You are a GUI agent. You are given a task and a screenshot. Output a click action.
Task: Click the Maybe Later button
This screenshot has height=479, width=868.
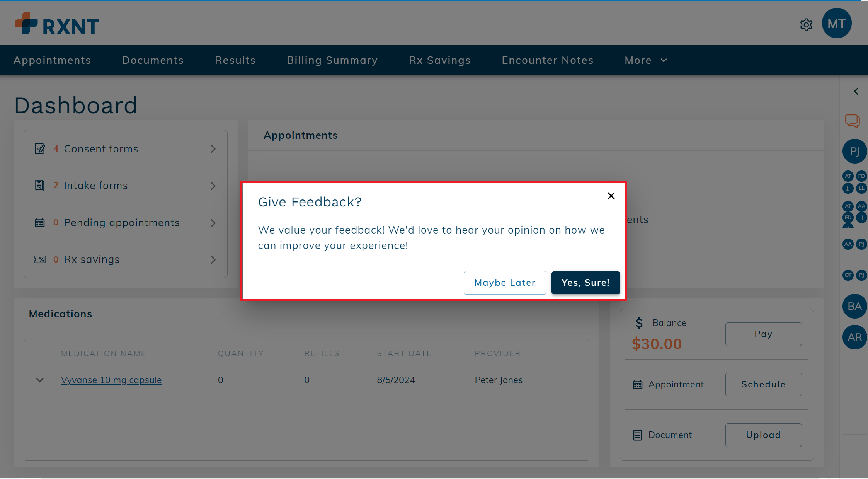click(505, 283)
